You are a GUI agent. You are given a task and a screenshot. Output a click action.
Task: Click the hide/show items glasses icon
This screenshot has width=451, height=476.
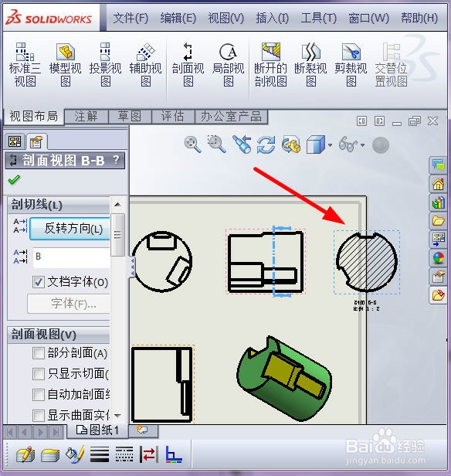(x=348, y=144)
